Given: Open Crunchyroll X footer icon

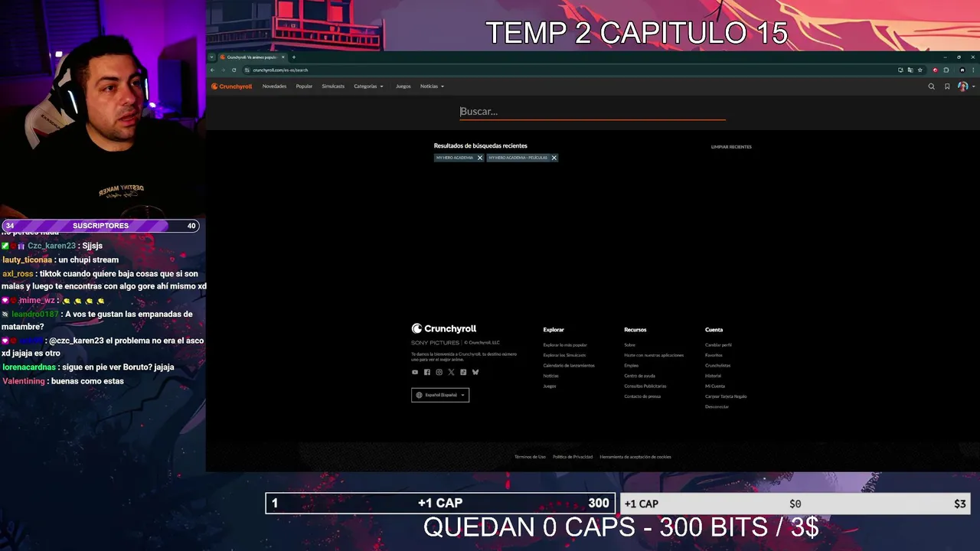Looking at the screenshot, I should pyautogui.click(x=451, y=372).
